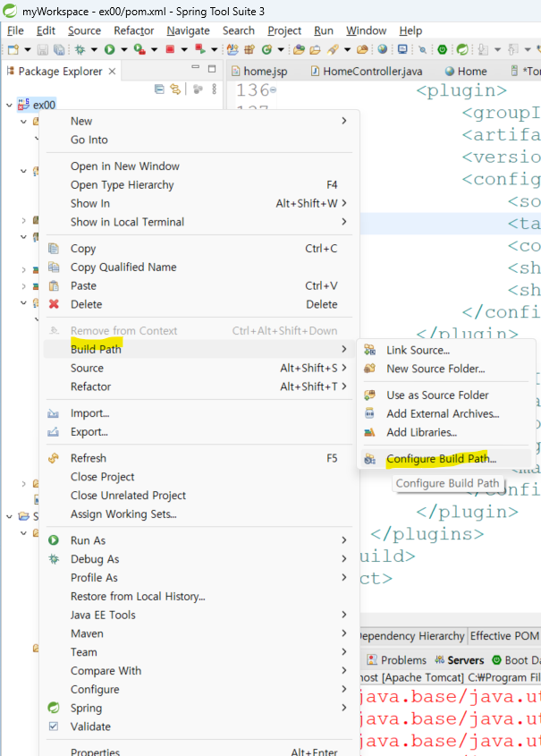Open the Window menu
The height and width of the screenshot is (756, 541).
(x=366, y=30)
